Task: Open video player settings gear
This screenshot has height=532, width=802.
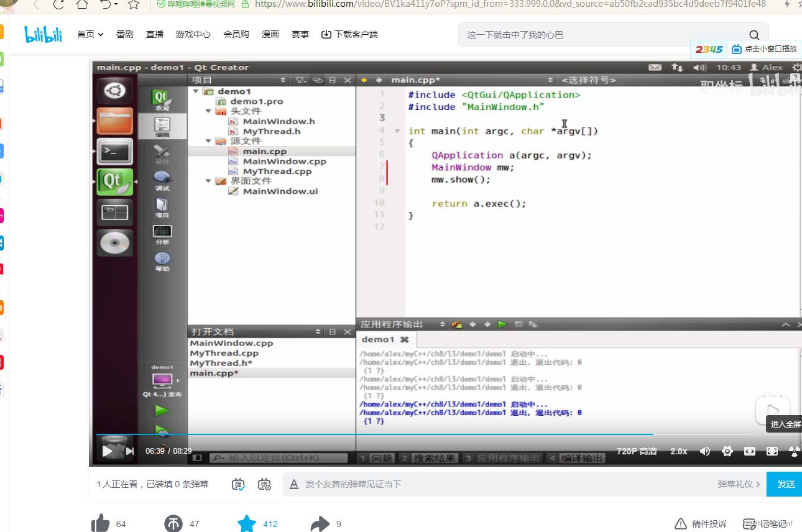Action: pos(727,451)
